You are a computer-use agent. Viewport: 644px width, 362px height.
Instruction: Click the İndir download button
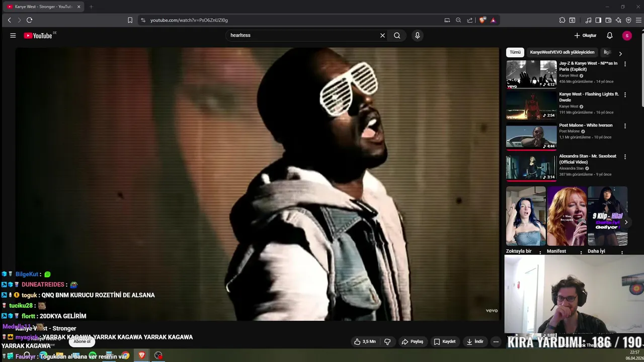(475, 341)
